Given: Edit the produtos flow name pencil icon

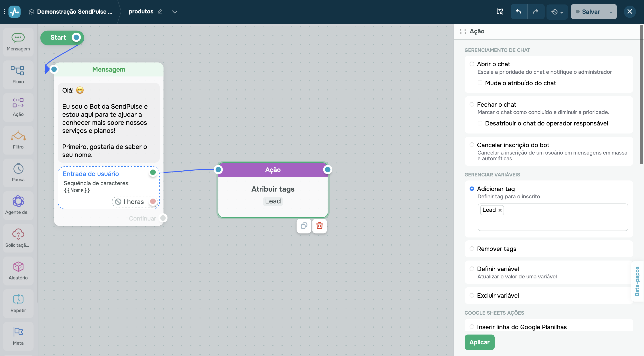Looking at the screenshot, I should tap(160, 11).
